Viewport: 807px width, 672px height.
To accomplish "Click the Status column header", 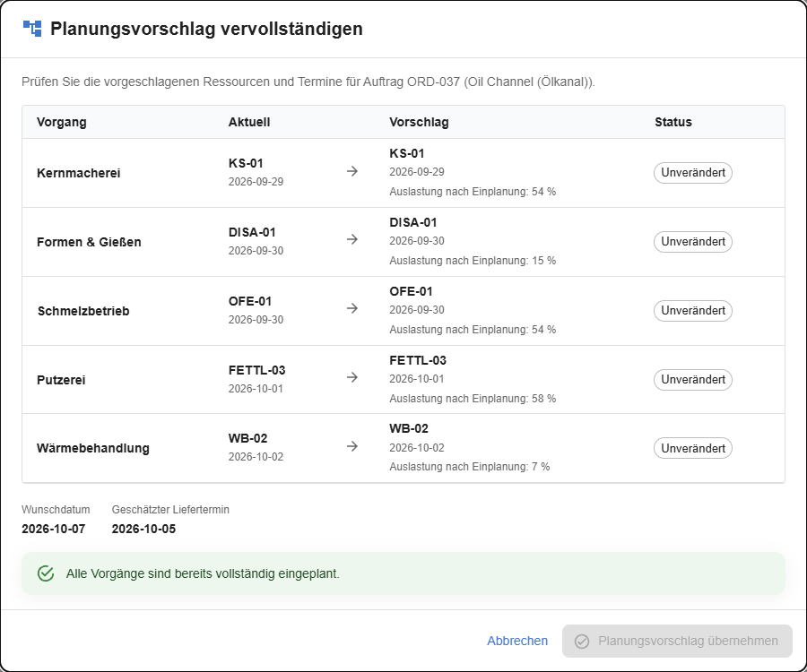I will (x=673, y=122).
